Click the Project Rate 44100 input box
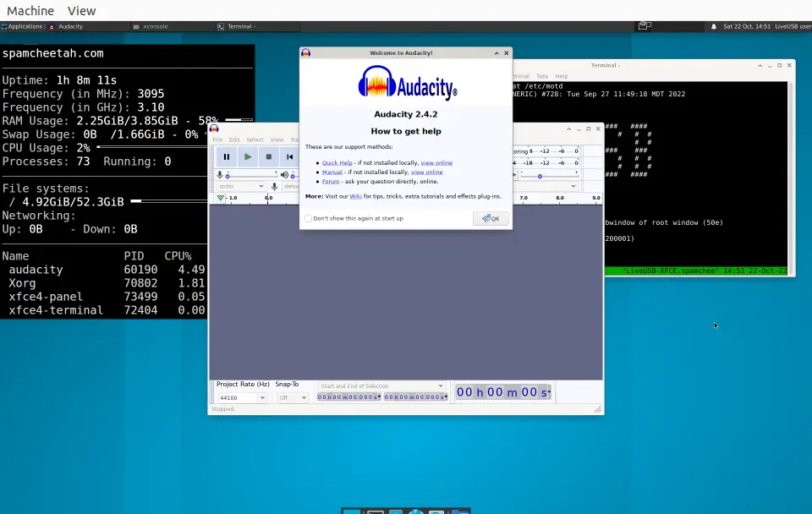 pos(237,397)
